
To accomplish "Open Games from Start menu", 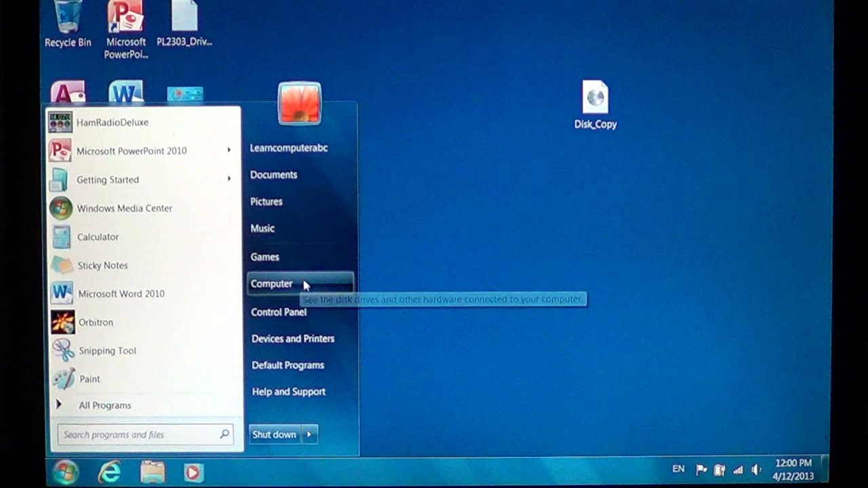I will (265, 257).
